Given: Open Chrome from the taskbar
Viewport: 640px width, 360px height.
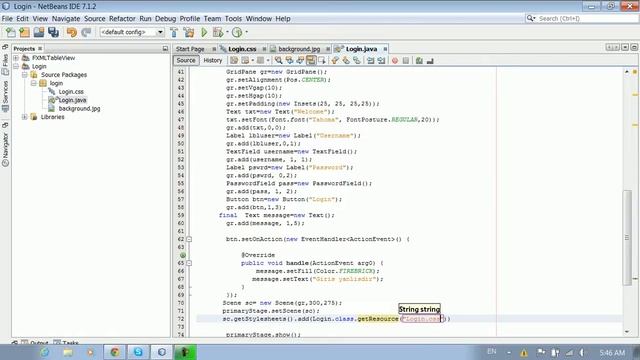Looking at the screenshot, I should click(115, 352).
